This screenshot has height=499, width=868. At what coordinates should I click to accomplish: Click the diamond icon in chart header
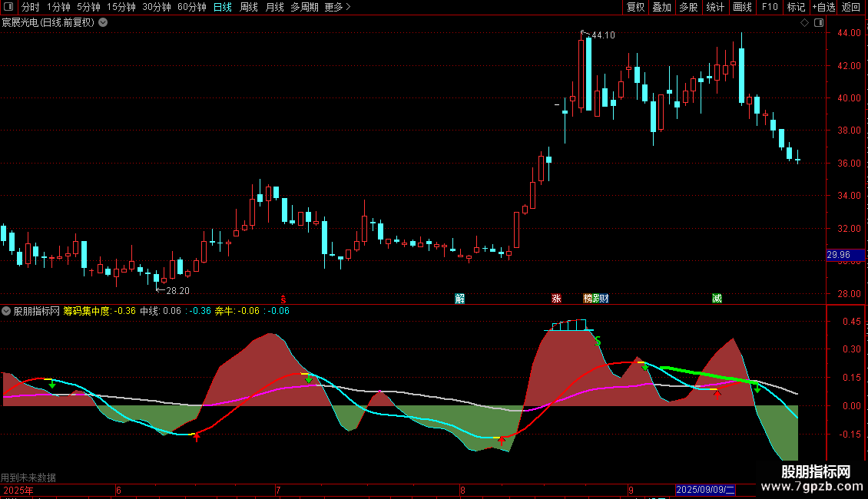pos(804,23)
